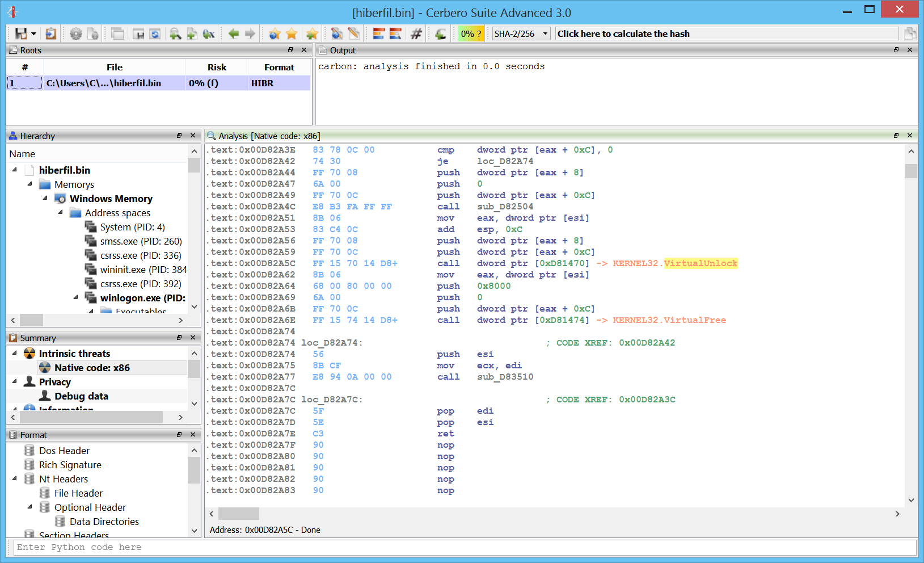Close the Roots panel
Screen dimensions: 924x563
304,50
